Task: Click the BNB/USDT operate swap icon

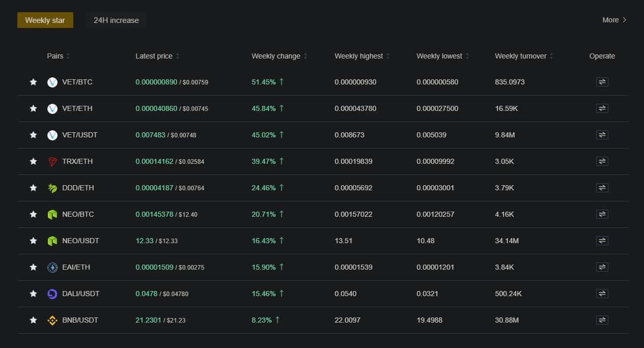Action: pos(602,320)
